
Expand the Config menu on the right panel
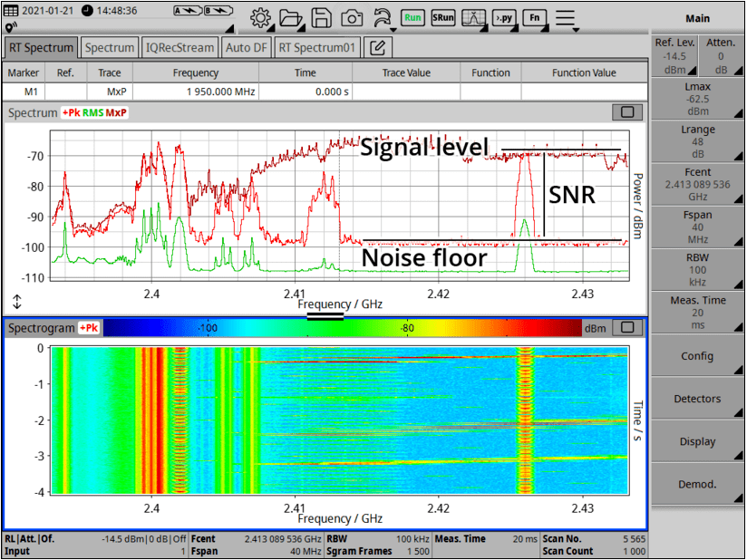pyautogui.click(x=697, y=356)
